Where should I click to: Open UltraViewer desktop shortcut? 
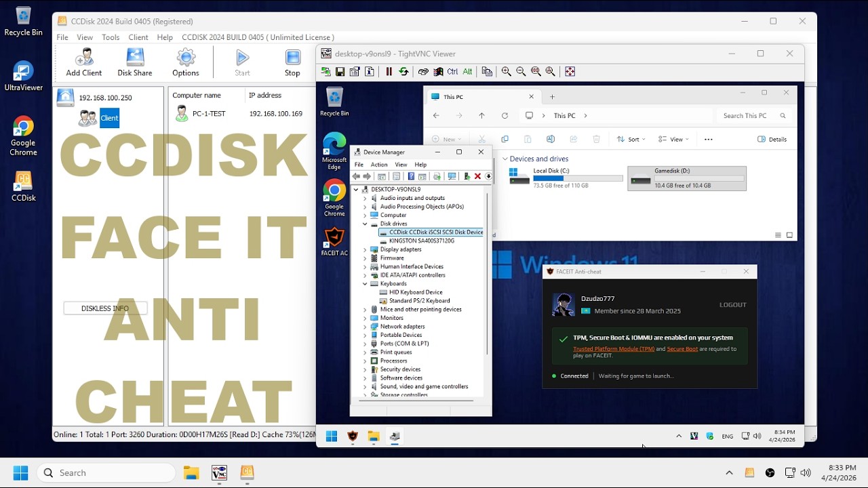(23, 77)
